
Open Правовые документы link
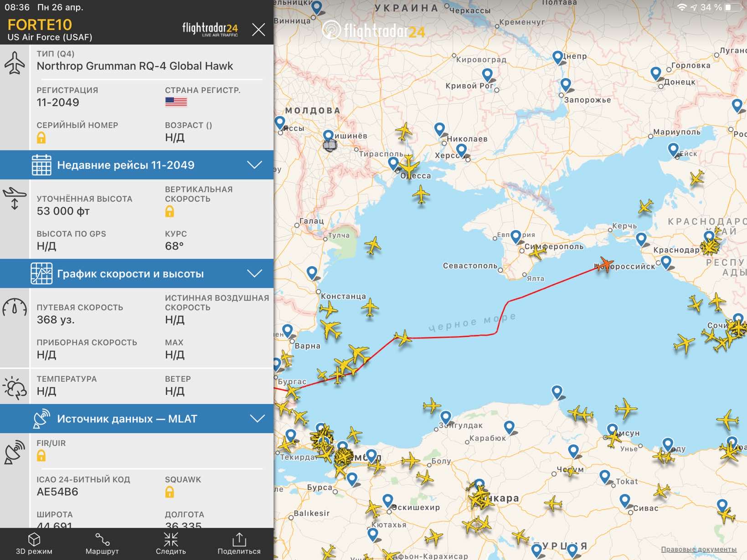pos(699,549)
